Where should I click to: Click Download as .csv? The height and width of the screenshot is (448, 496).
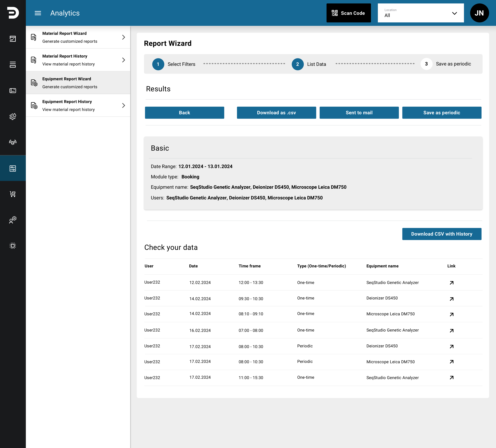tap(277, 113)
